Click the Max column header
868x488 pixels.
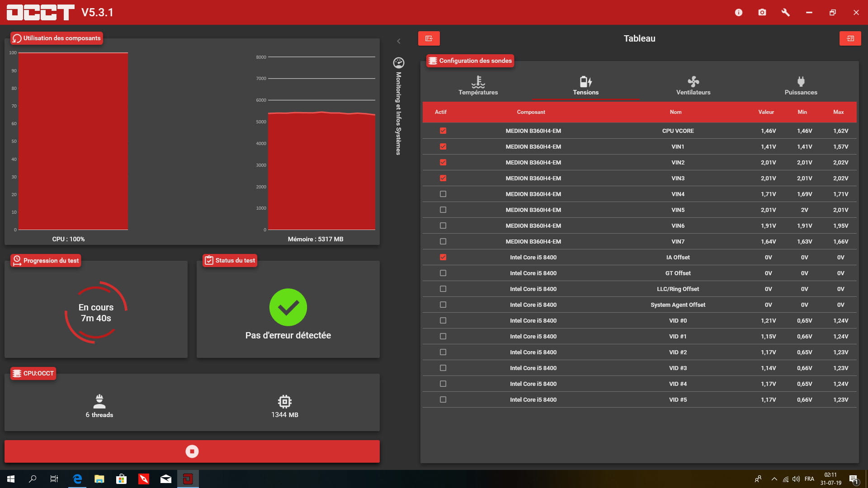(839, 112)
